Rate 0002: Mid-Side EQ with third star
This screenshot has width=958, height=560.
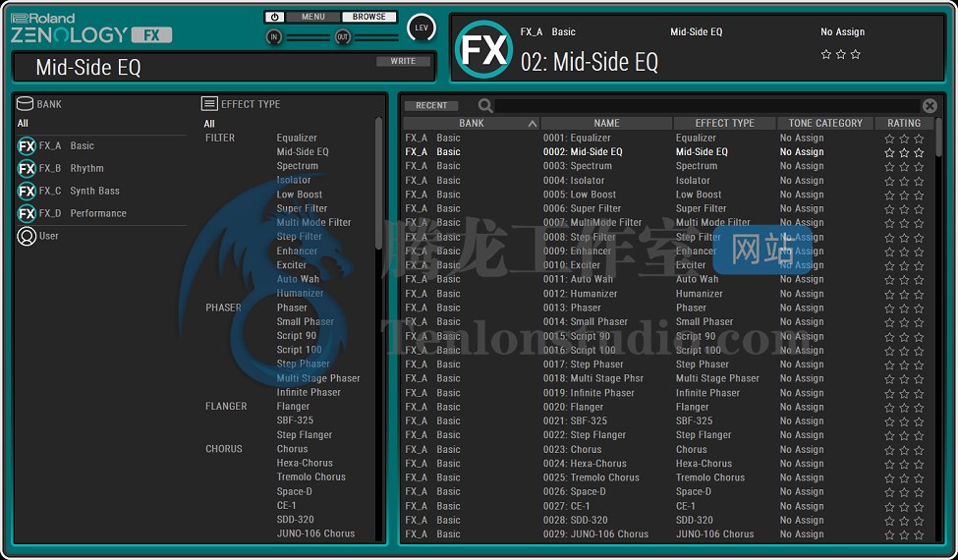(919, 152)
